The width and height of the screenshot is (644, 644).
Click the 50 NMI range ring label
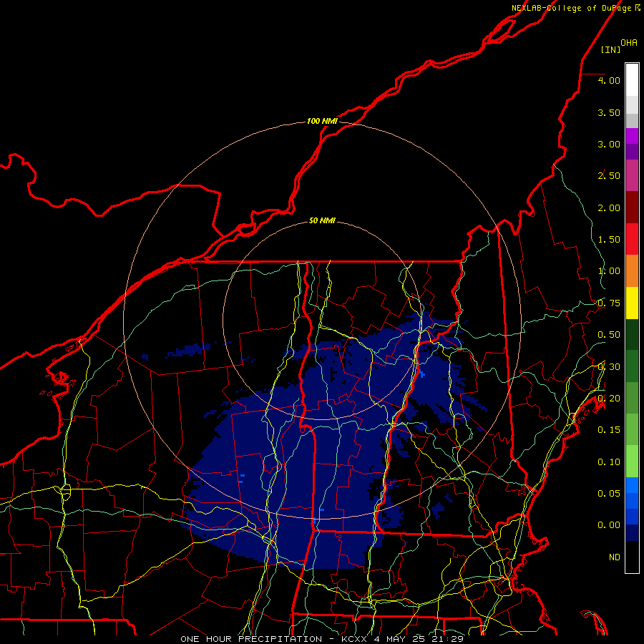[x=322, y=220]
